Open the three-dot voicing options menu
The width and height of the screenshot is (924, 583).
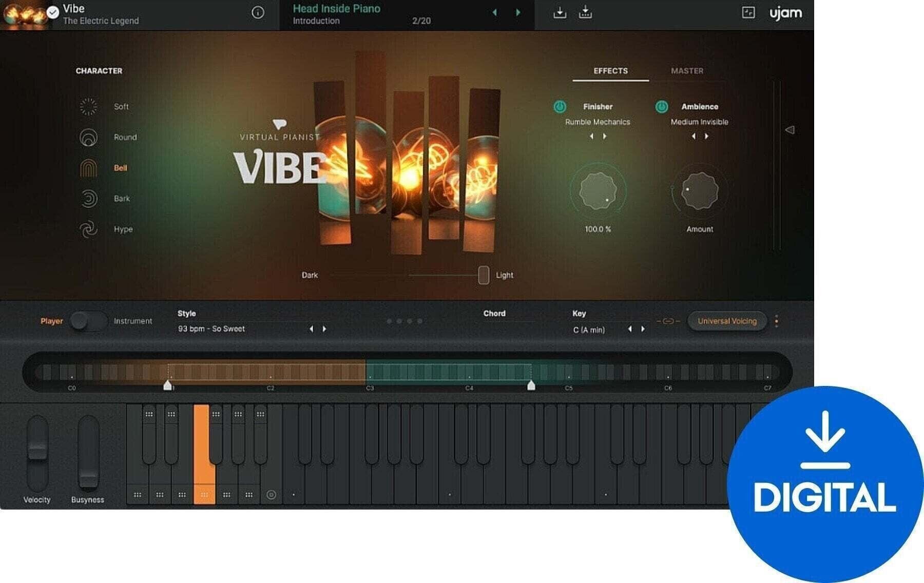click(x=776, y=321)
